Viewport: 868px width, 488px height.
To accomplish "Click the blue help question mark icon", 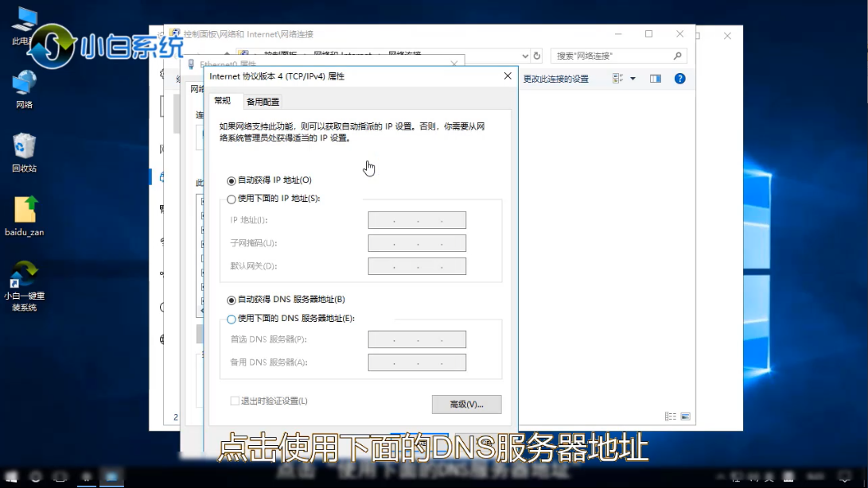I will (x=679, y=79).
